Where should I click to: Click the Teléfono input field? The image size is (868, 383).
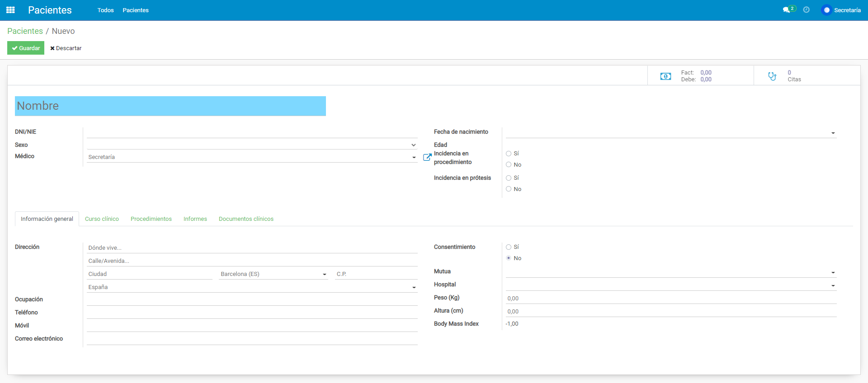tap(252, 313)
